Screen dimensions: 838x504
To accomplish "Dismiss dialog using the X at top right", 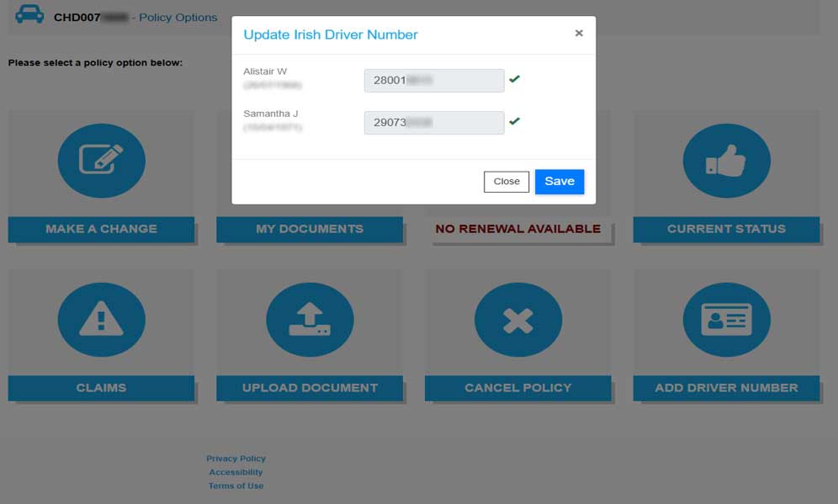I will 579,33.
